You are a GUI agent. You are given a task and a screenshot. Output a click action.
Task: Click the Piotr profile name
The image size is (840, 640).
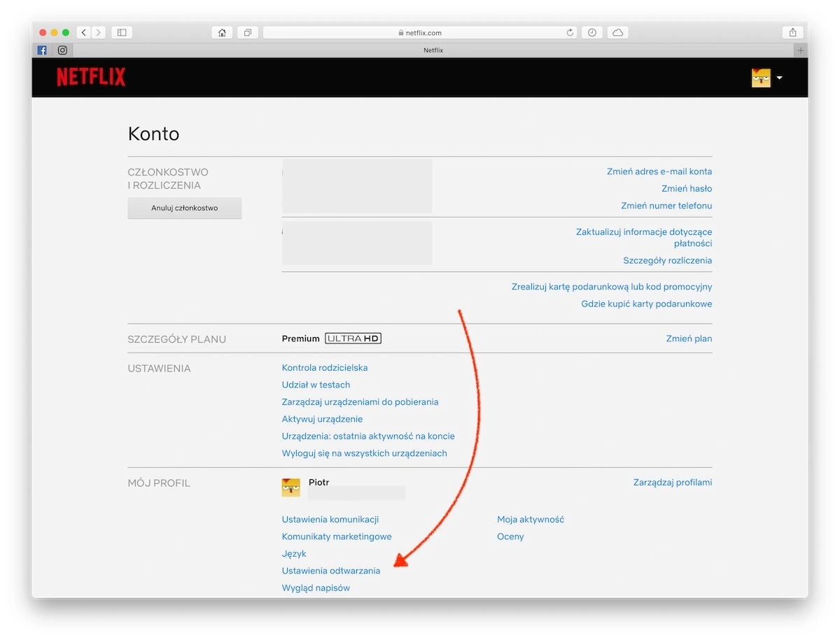pyautogui.click(x=319, y=483)
